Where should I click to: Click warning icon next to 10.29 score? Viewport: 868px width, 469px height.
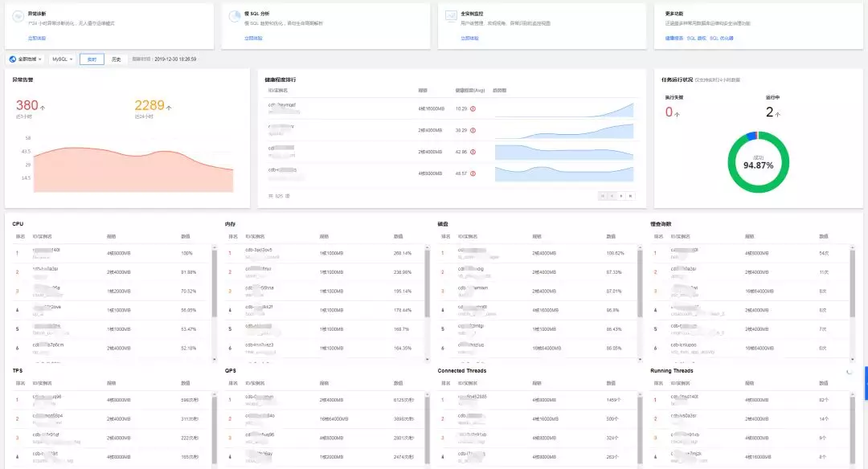(x=473, y=109)
